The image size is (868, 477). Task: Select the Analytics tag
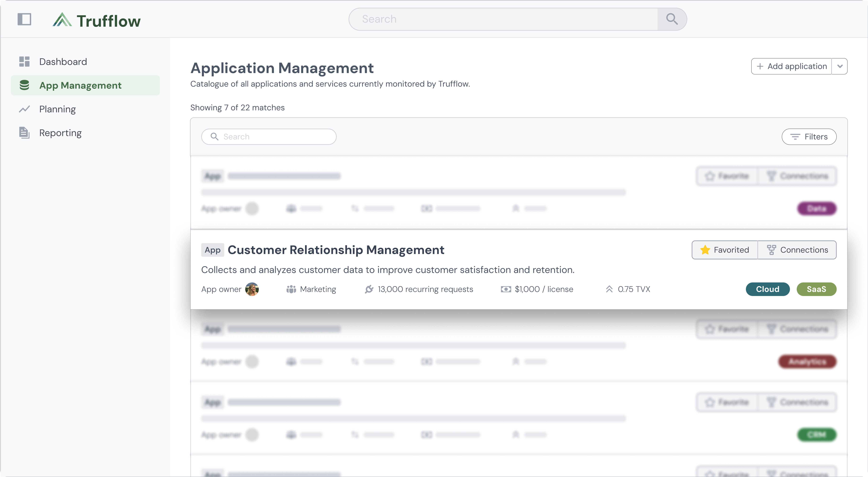click(x=808, y=362)
